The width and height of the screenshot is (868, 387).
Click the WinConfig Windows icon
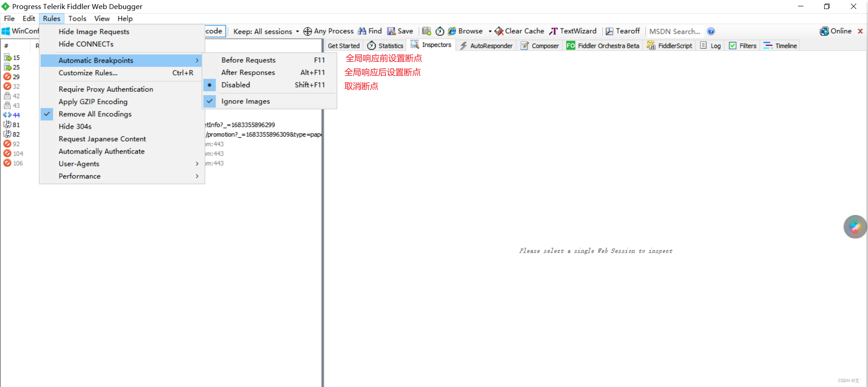pos(6,31)
